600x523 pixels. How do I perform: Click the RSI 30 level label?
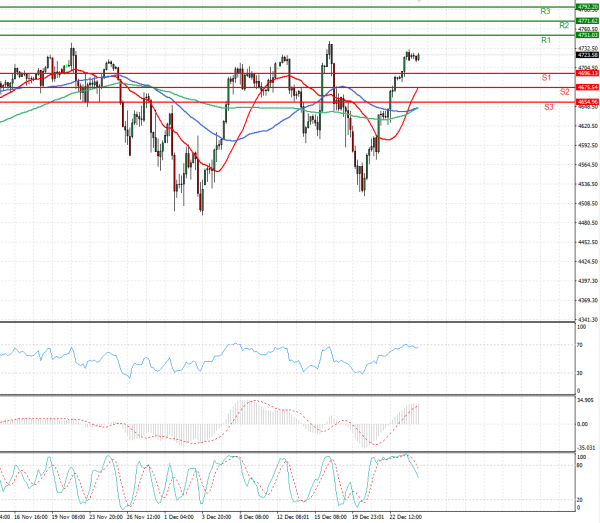580,373
